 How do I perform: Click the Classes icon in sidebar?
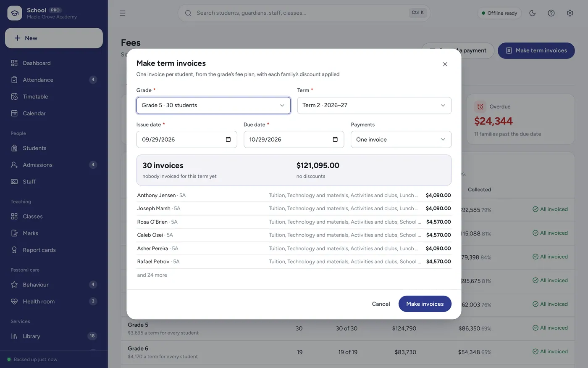coord(14,216)
